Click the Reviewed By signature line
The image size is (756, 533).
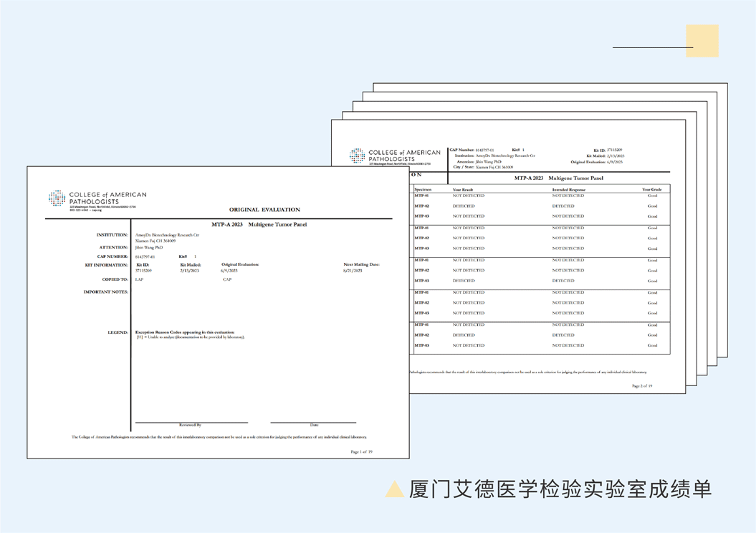click(190, 421)
